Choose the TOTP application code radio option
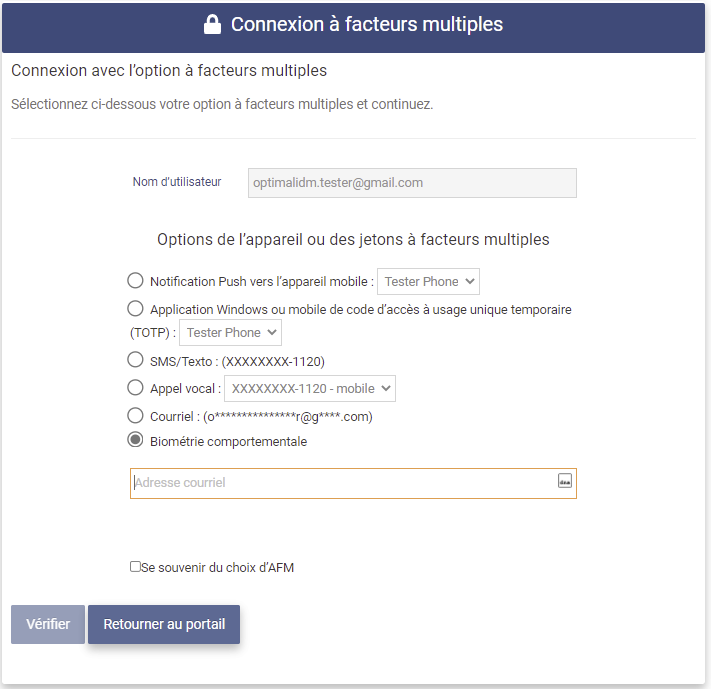The width and height of the screenshot is (711, 689). (x=135, y=308)
